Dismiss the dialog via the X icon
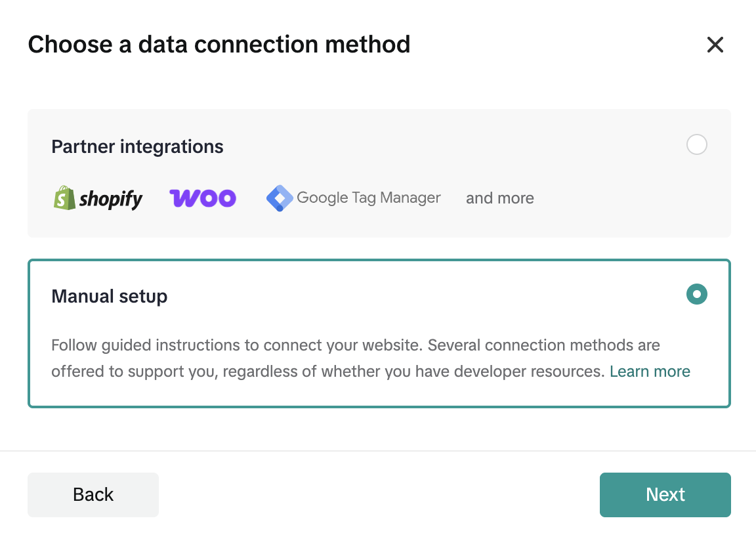This screenshot has height=533, width=756. pyautogui.click(x=715, y=45)
